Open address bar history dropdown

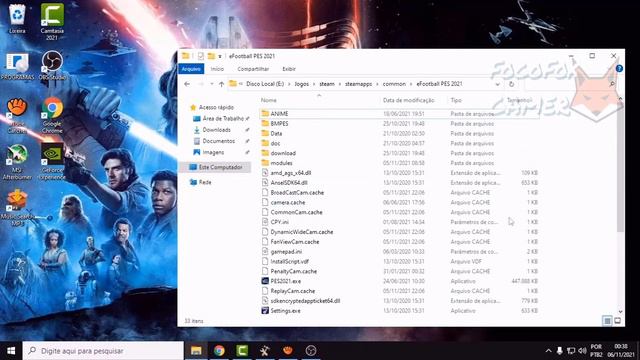click(x=497, y=84)
